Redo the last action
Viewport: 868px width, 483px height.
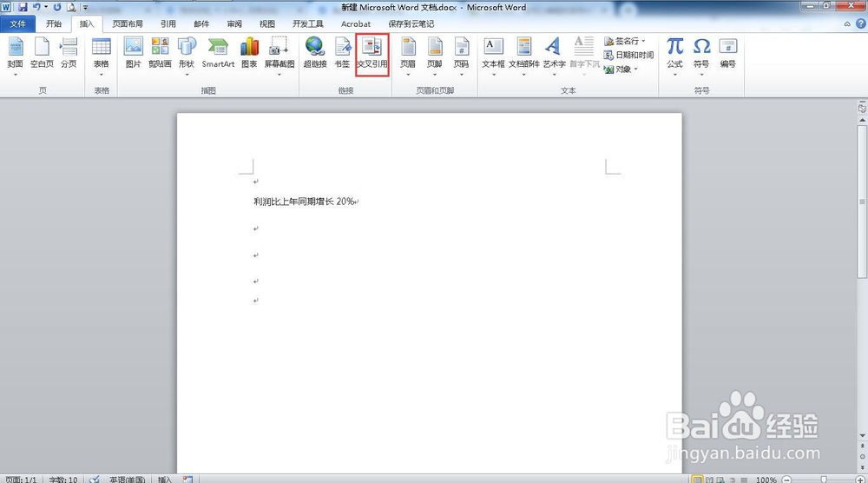[x=57, y=7]
